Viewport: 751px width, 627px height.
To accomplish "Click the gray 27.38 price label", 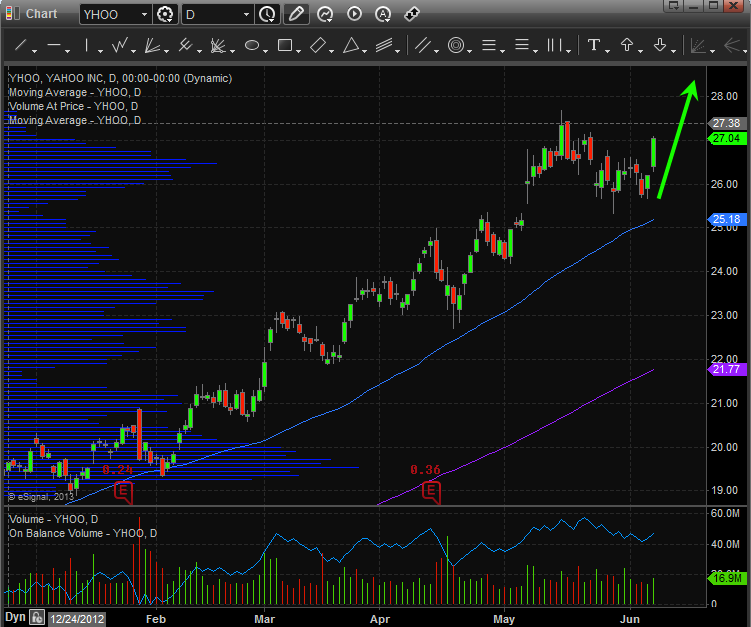I will tap(727, 123).
